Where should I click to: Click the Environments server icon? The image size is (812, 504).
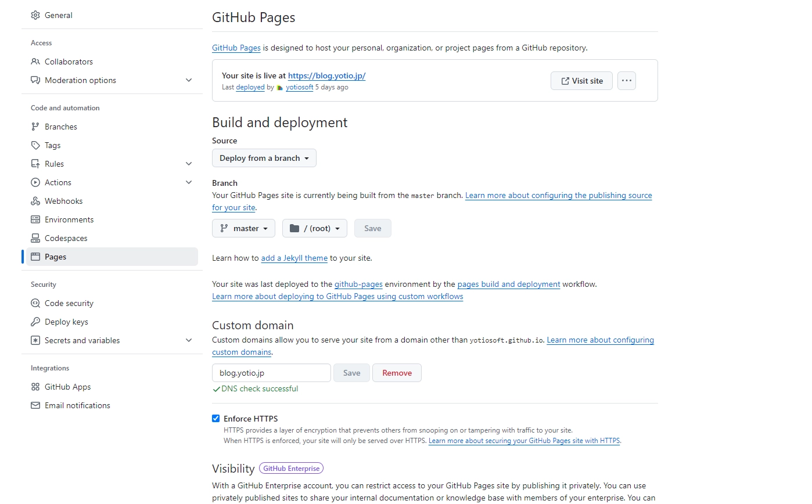tap(35, 219)
